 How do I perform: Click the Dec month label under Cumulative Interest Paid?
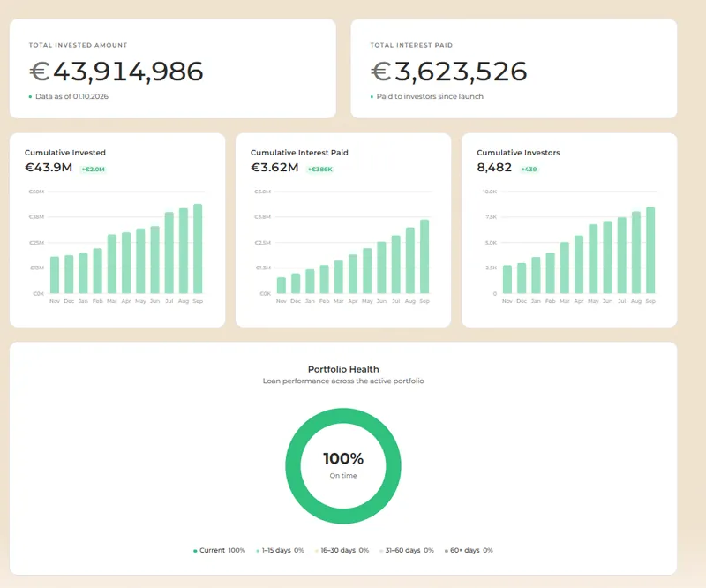click(x=296, y=301)
